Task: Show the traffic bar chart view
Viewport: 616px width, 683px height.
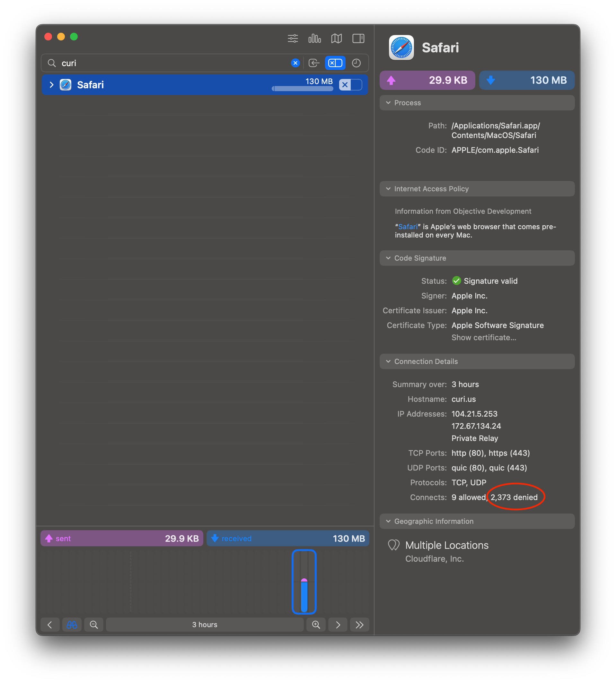Action: pos(314,39)
